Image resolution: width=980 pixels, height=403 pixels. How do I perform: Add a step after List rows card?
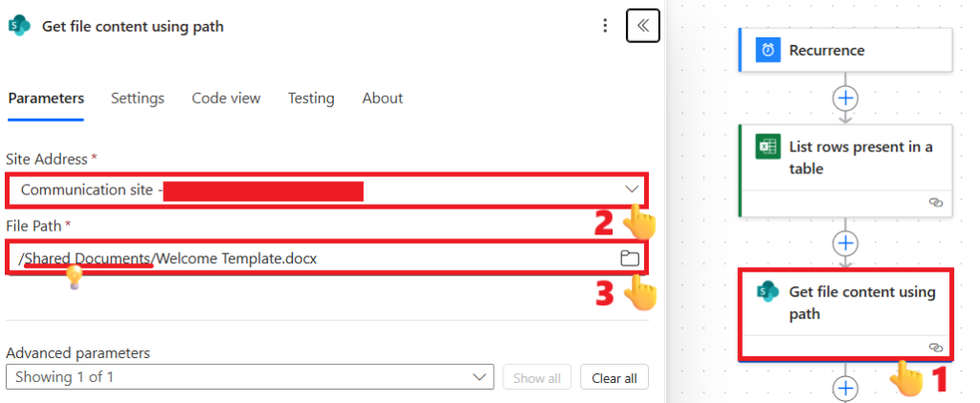pos(846,243)
